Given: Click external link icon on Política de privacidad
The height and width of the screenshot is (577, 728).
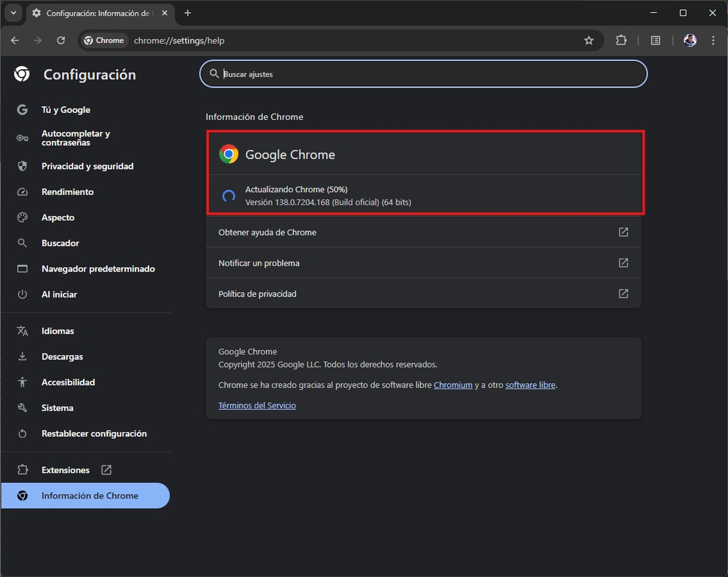Looking at the screenshot, I should click(623, 294).
